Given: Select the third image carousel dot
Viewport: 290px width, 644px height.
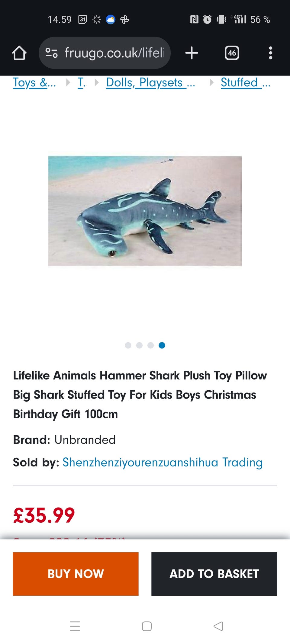Looking at the screenshot, I should [x=151, y=345].
